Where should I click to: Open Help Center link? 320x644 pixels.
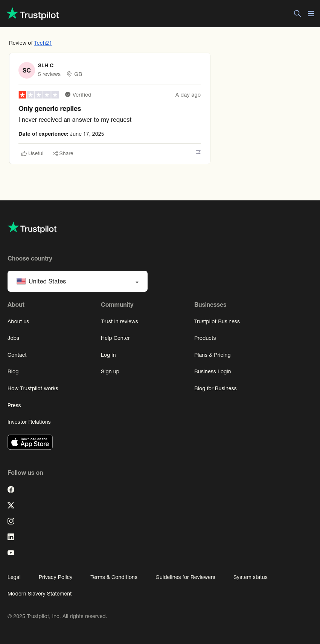tap(115, 338)
